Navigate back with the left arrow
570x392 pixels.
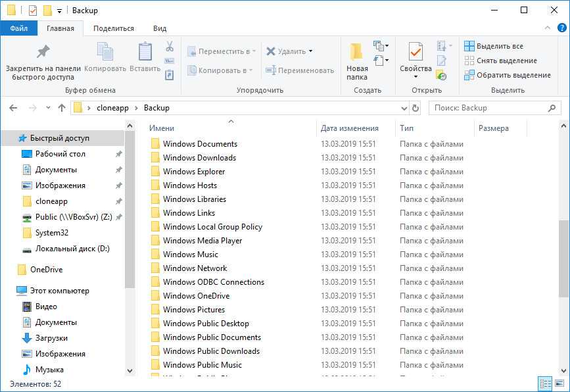(14, 108)
